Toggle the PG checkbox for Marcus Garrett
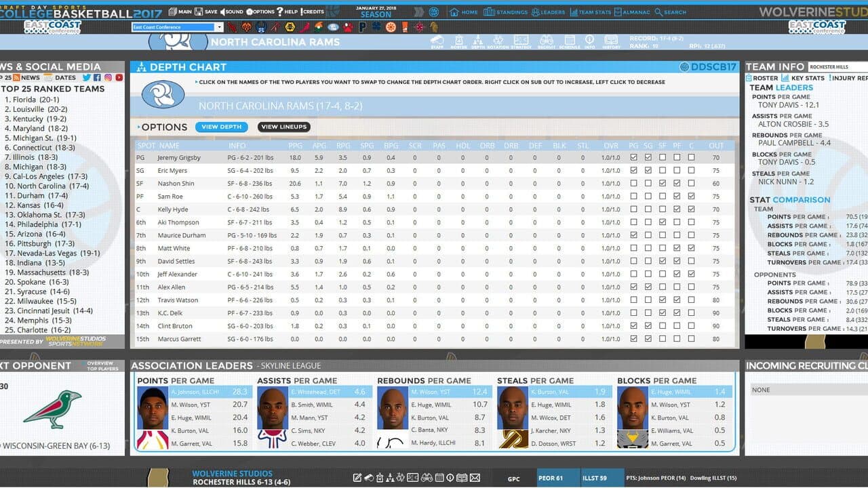Screen dimensions: 868x488 coord(633,339)
